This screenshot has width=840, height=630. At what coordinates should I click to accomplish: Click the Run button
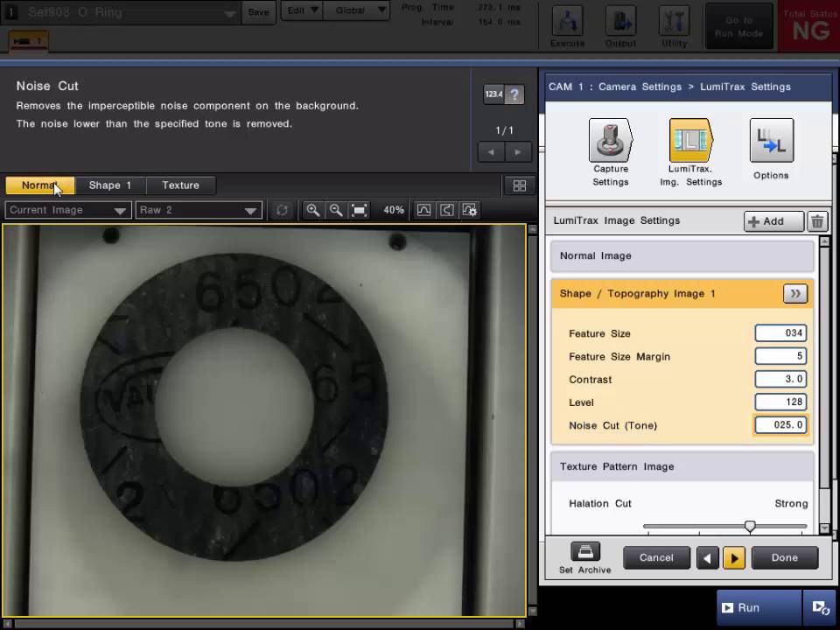pyautogui.click(x=759, y=607)
